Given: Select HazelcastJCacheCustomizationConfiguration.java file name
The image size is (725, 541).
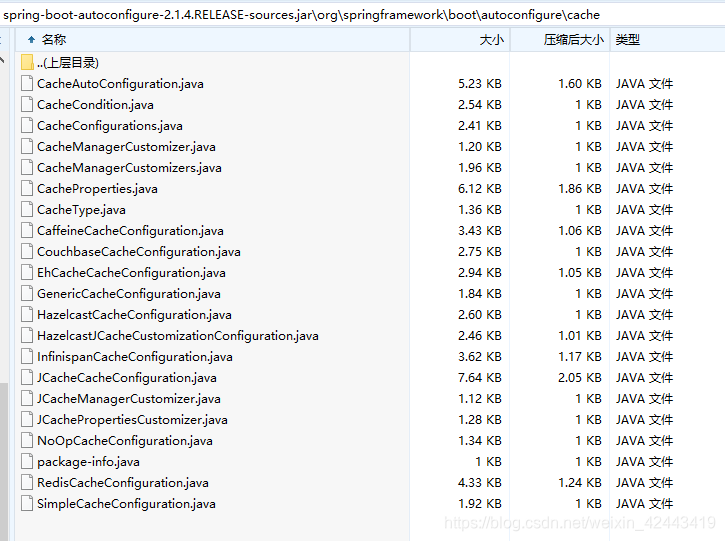Looking at the screenshot, I should point(178,336).
